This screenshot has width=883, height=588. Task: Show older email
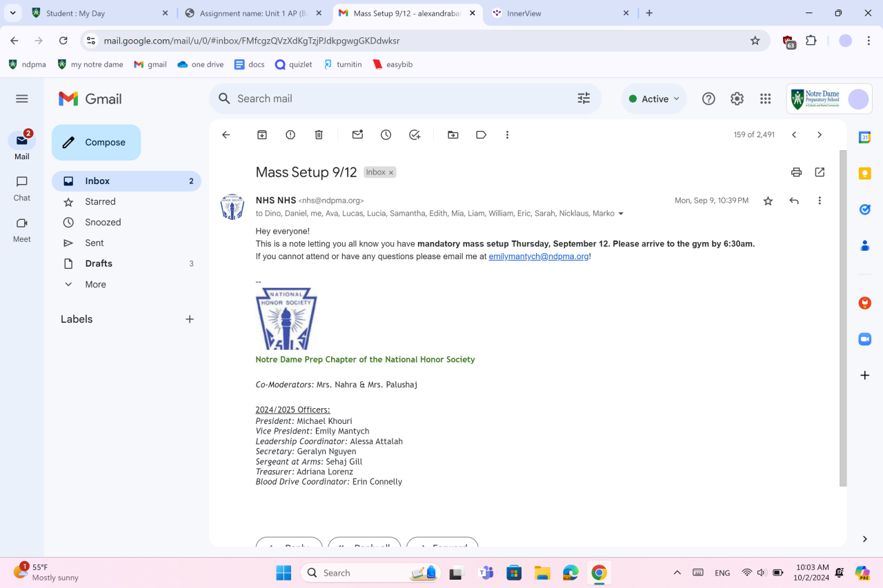[x=820, y=135]
